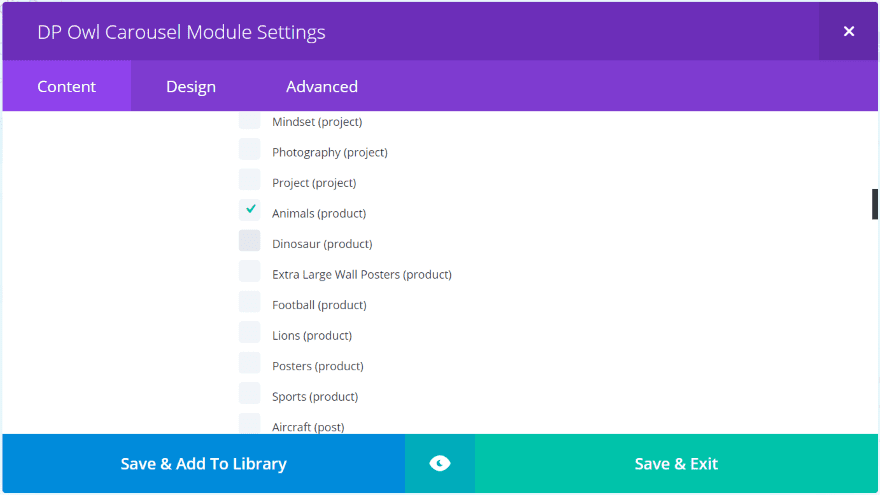Select the Content tab
Screen dimensions: 880x495
pos(66,86)
